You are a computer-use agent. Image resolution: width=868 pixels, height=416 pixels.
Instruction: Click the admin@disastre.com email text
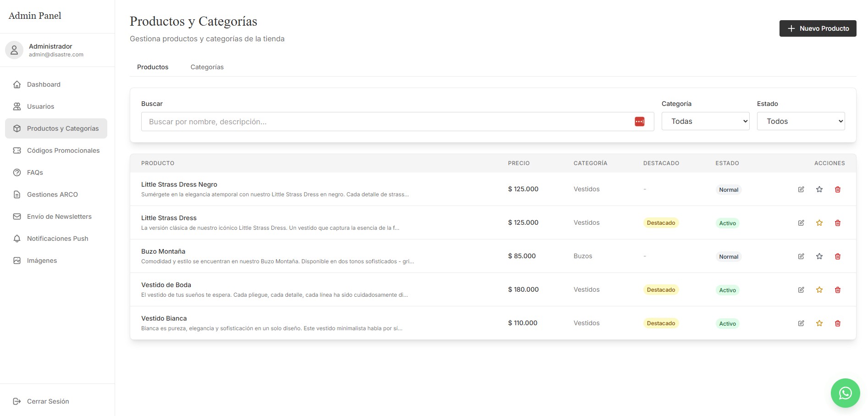pyautogui.click(x=56, y=55)
